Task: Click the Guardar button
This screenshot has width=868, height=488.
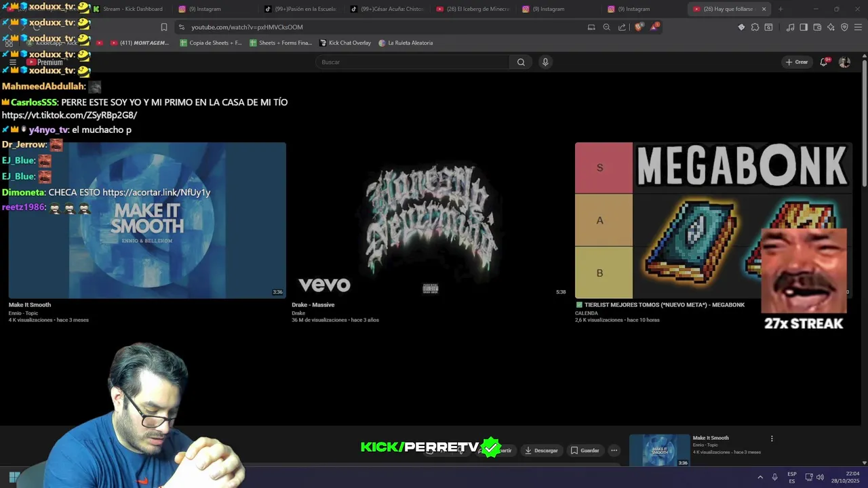Action: tap(585, 451)
